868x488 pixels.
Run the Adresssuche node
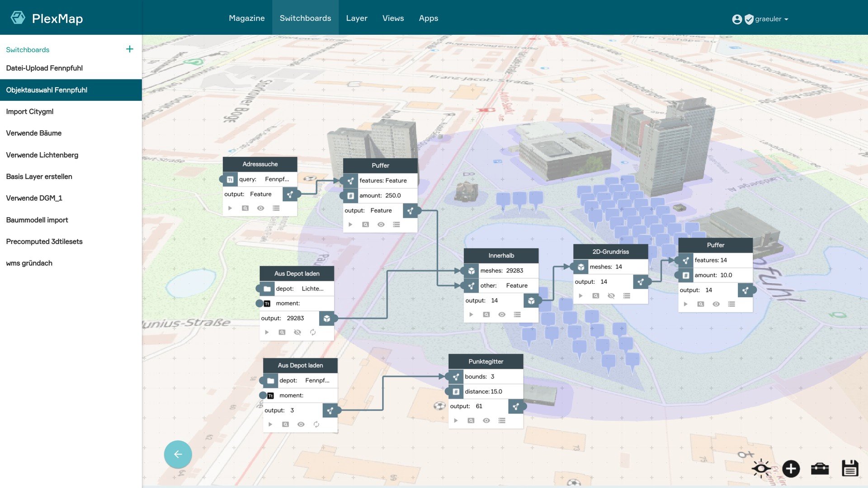click(230, 208)
